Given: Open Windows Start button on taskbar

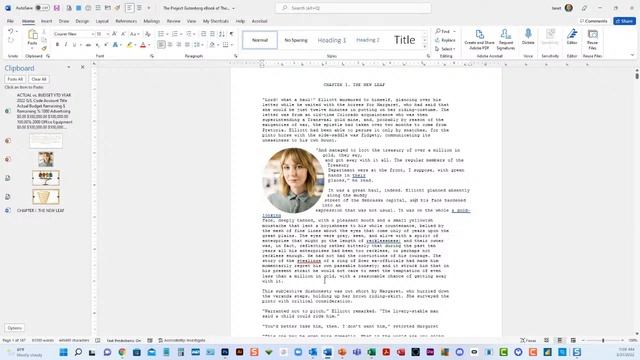Looking at the screenshot, I should (63, 352).
